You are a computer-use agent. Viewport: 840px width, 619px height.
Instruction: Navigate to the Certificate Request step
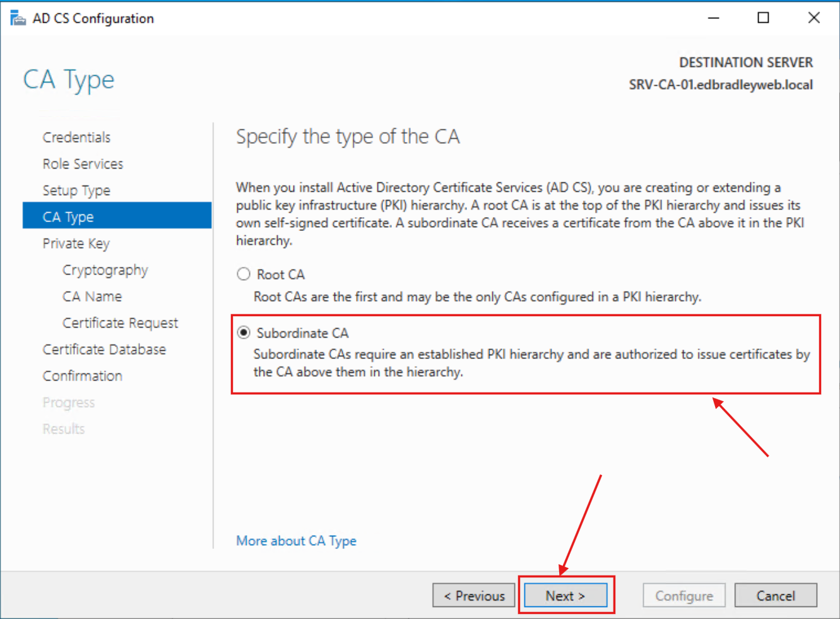pos(120,322)
